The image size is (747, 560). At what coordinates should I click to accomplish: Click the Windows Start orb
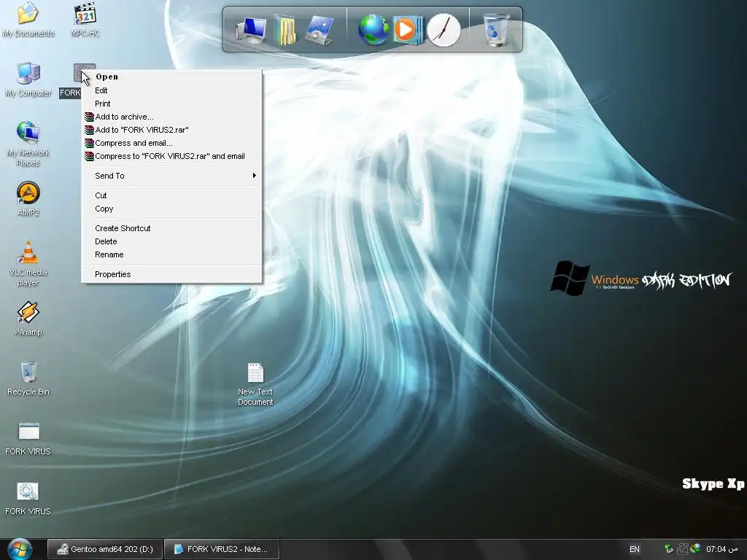[20, 550]
